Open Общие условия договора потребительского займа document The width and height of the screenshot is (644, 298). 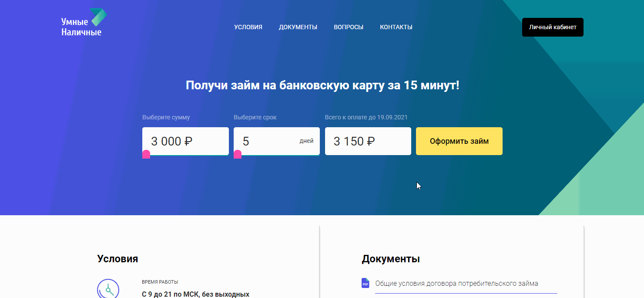(456, 283)
